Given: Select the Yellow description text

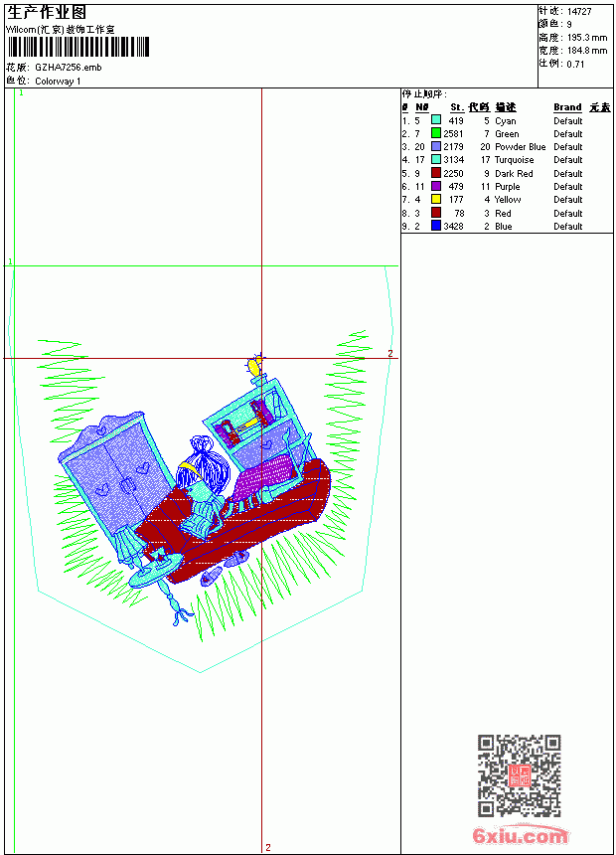Looking at the screenshot, I should pos(508,200).
